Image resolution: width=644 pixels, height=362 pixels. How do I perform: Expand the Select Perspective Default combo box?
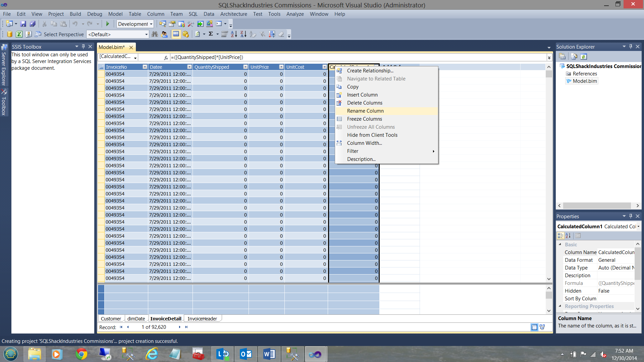(x=146, y=35)
